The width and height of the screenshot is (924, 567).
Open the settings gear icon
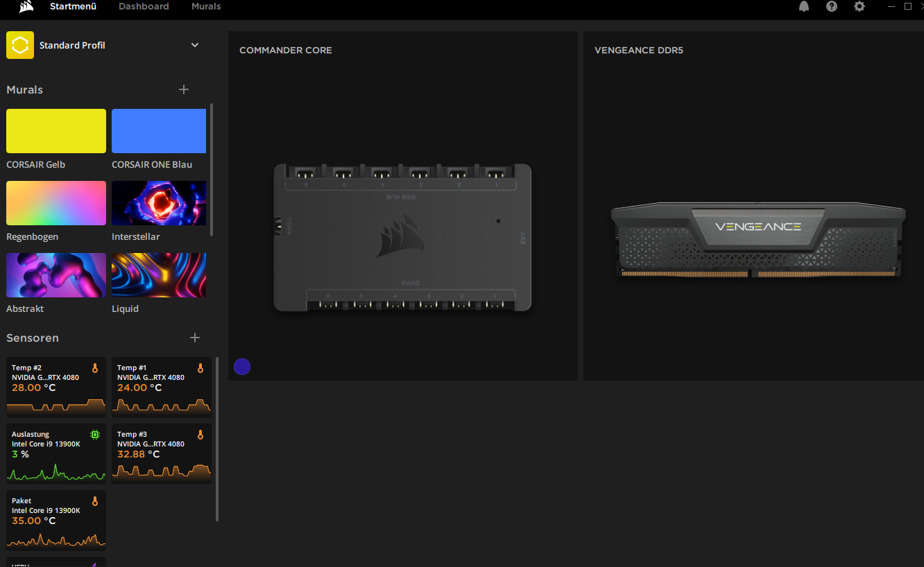coord(859,6)
